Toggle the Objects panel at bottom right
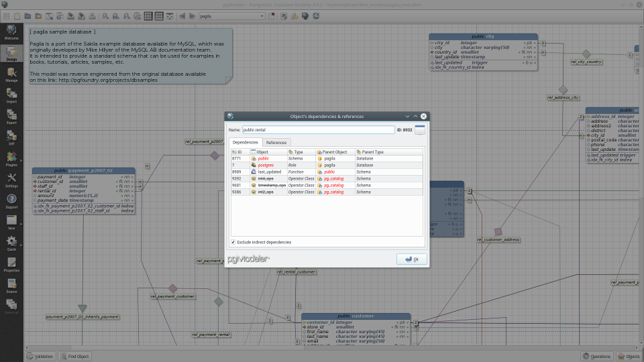Viewport: 644px width, 362px height. point(629,356)
